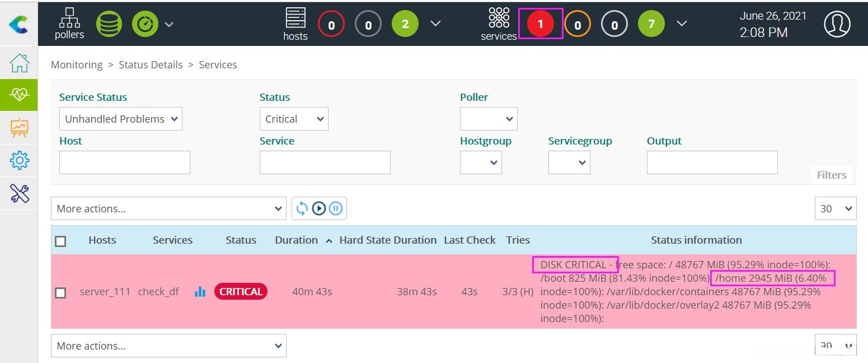The width and height of the screenshot is (868, 363).
Task: Click the pollers icon in top bar
Action: 69,24
